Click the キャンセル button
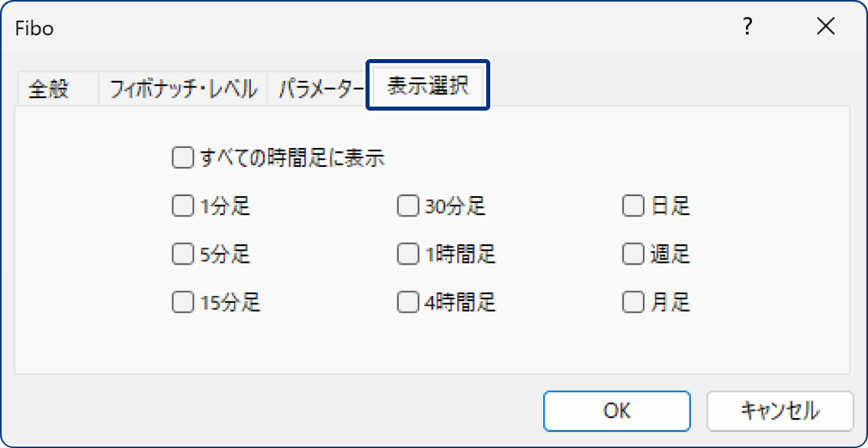 point(780,411)
